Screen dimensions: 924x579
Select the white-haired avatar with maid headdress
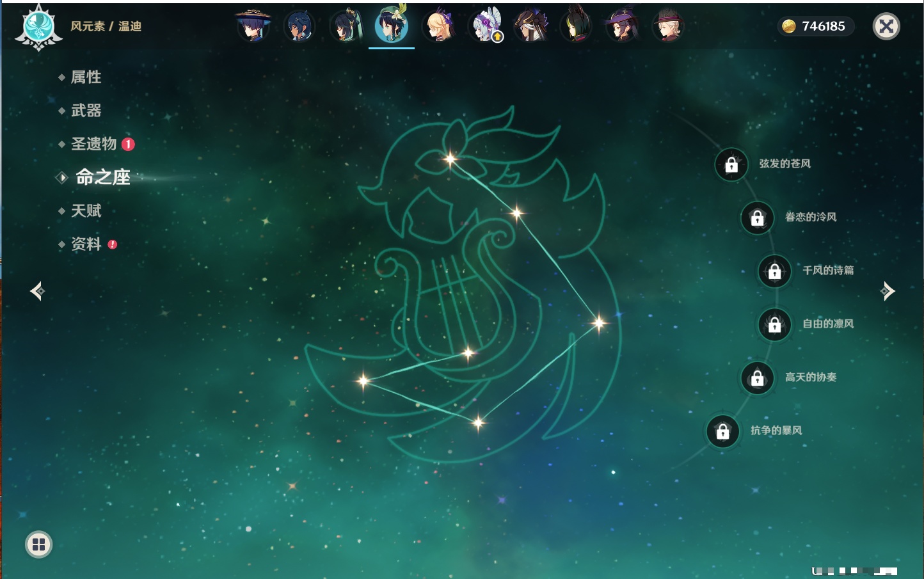485,26
